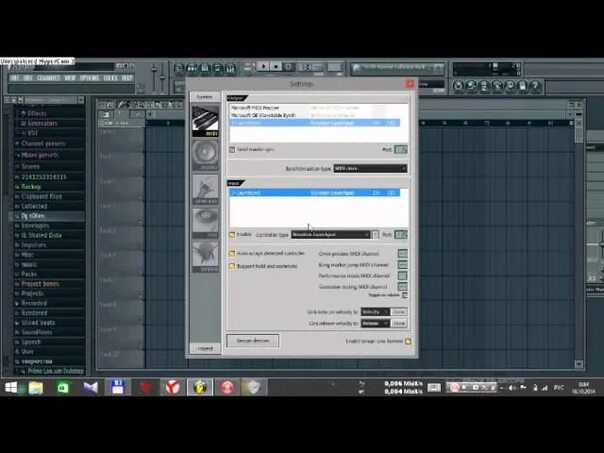Click the Output Port number box
604x453 pixels.
pos(401,149)
